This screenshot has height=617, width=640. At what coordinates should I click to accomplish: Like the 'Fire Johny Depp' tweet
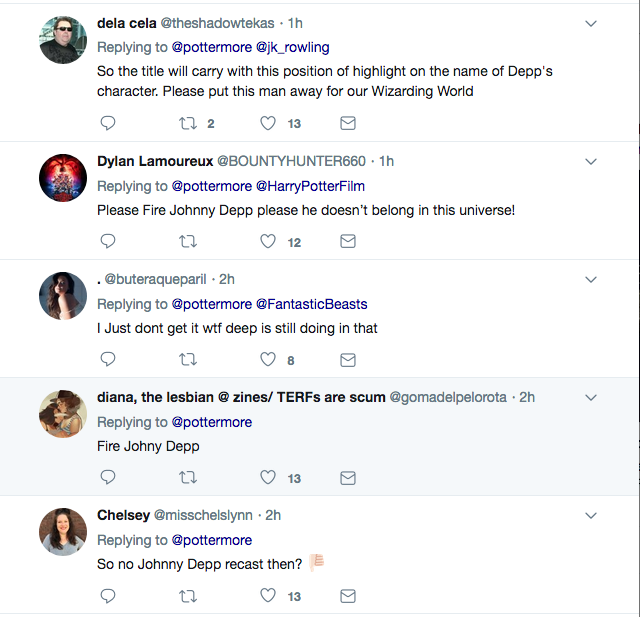(x=268, y=478)
